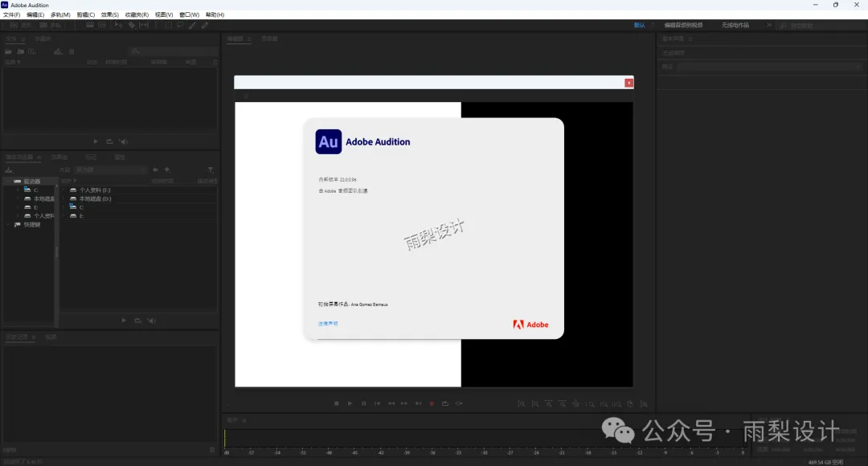Click the filter funnel icon in Media Browser
This screenshot has height=466, width=868.
tap(211, 170)
